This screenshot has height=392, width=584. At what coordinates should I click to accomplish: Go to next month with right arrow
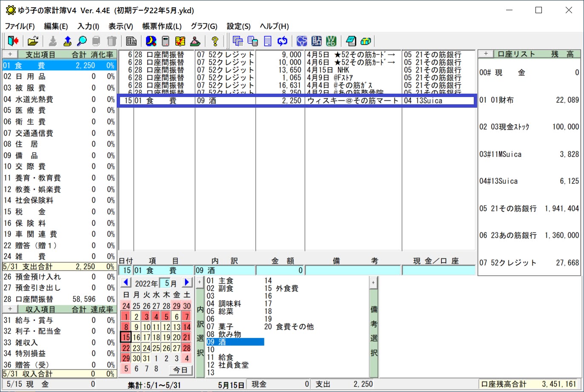click(x=187, y=282)
